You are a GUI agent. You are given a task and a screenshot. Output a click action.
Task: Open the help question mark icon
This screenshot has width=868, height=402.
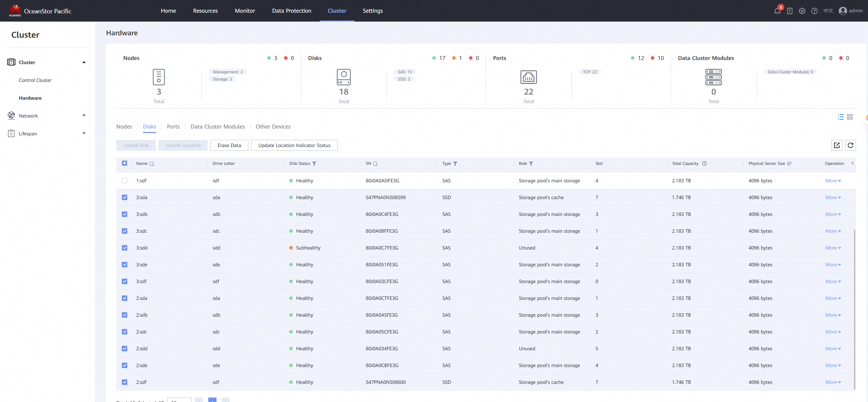click(x=814, y=11)
